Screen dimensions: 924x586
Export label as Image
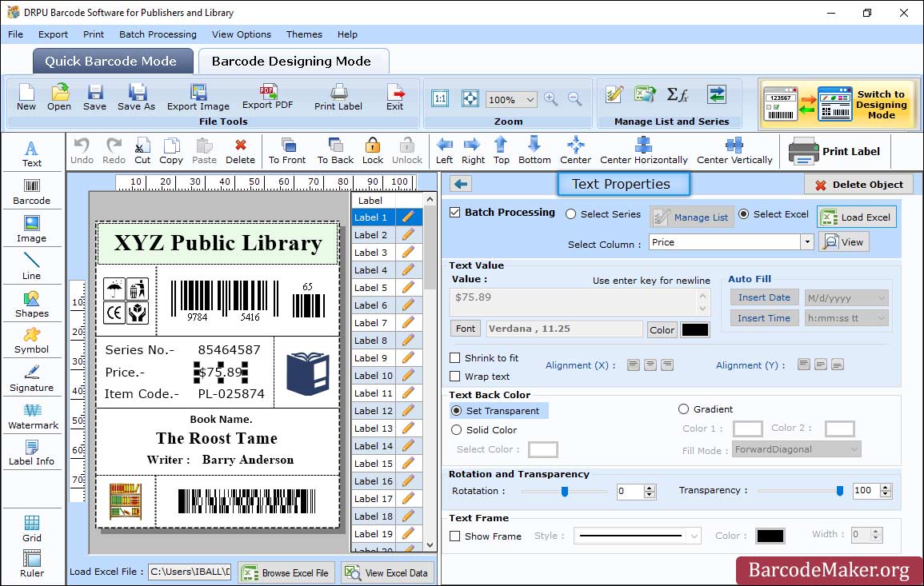(198, 98)
